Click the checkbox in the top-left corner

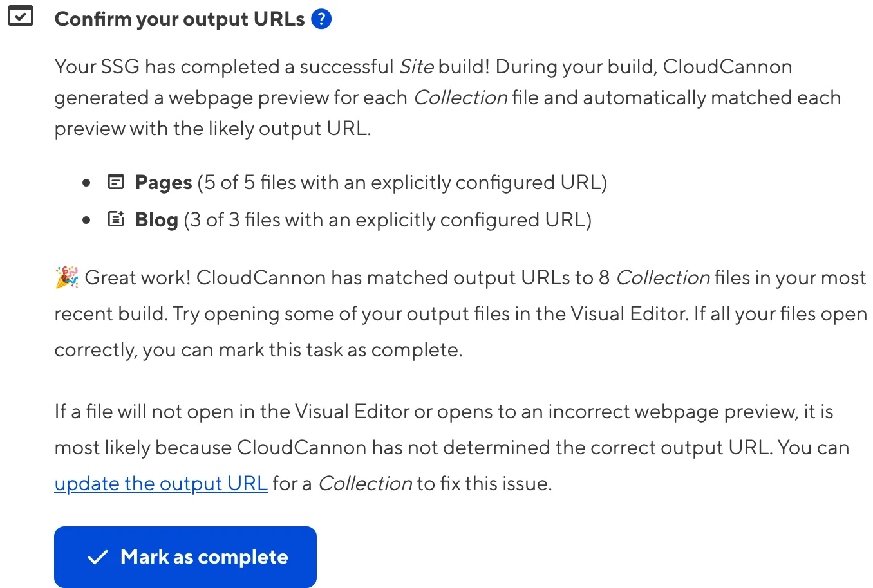(22, 17)
